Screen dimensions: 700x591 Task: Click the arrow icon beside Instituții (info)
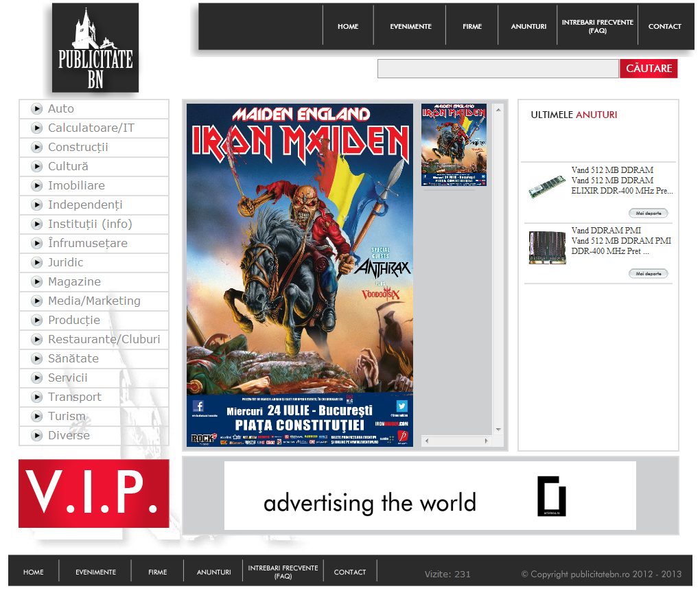36,224
